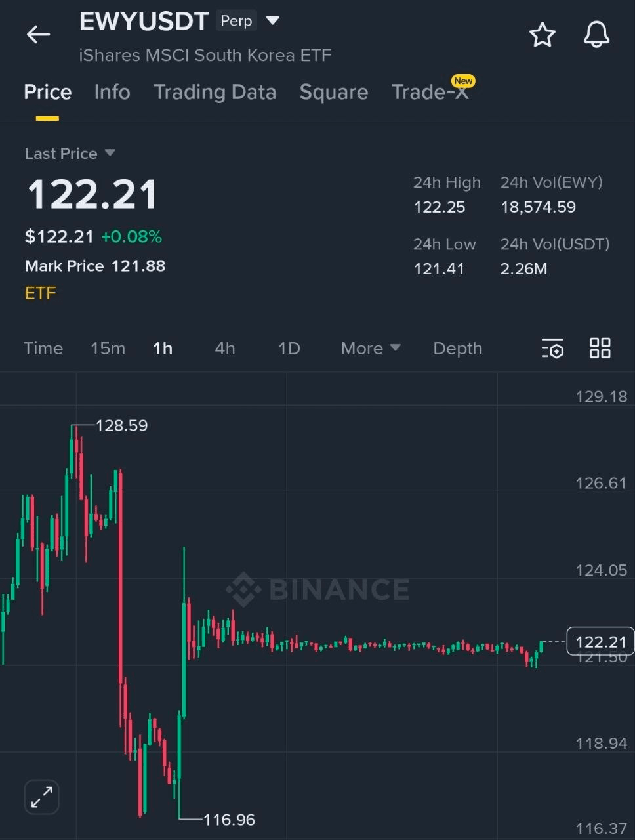Viewport: 635px width, 840px height.
Task: Open price alert bell icon
Action: pos(596,35)
